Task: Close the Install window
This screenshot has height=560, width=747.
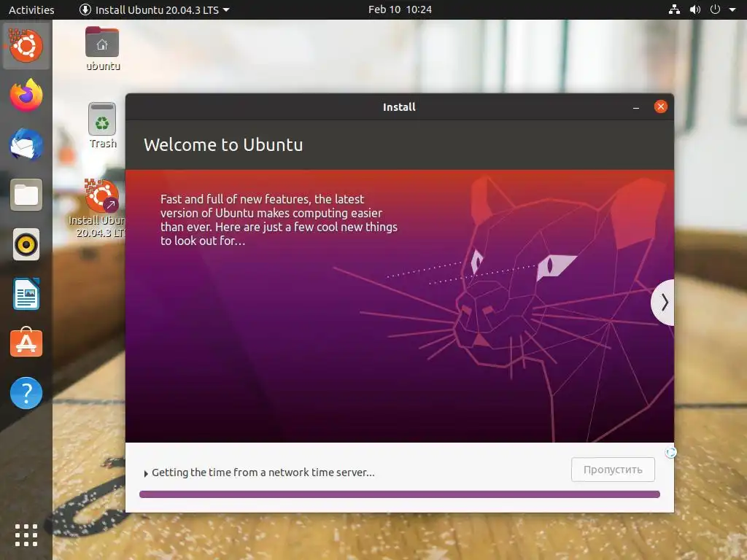Action: pyautogui.click(x=660, y=106)
